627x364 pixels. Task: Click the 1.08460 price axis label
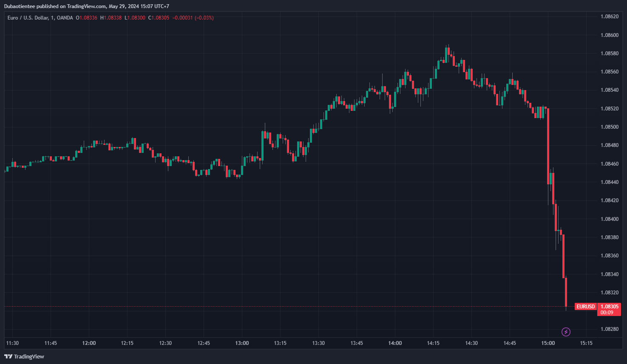(x=609, y=164)
